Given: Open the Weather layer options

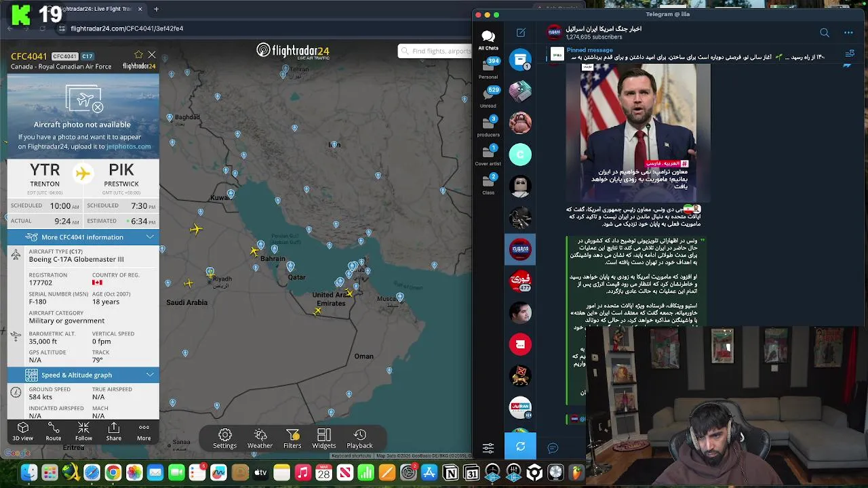Looking at the screenshot, I should click(x=260, y=439).
